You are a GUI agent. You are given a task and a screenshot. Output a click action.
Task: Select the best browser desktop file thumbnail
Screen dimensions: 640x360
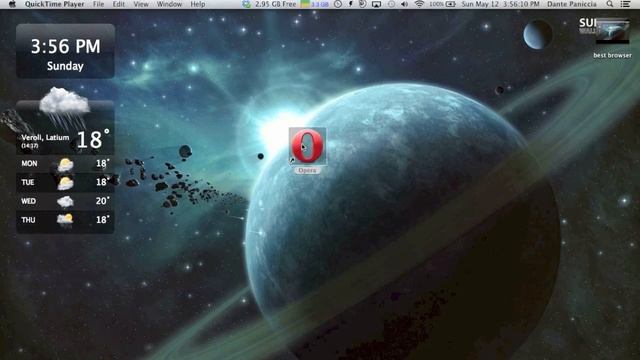pyautogui.click(x=612, y=31)
